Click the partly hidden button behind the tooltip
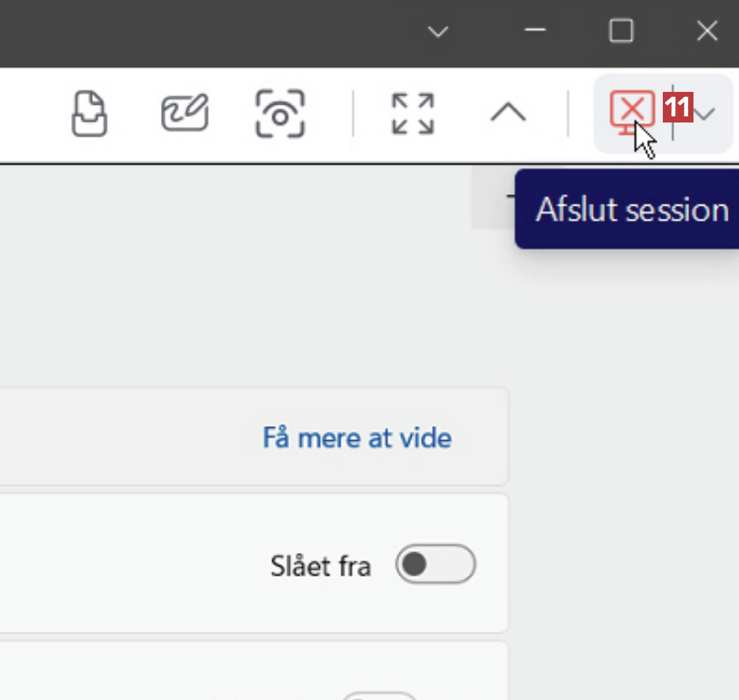Screen dimensions: 739x700 pos(493,198)
